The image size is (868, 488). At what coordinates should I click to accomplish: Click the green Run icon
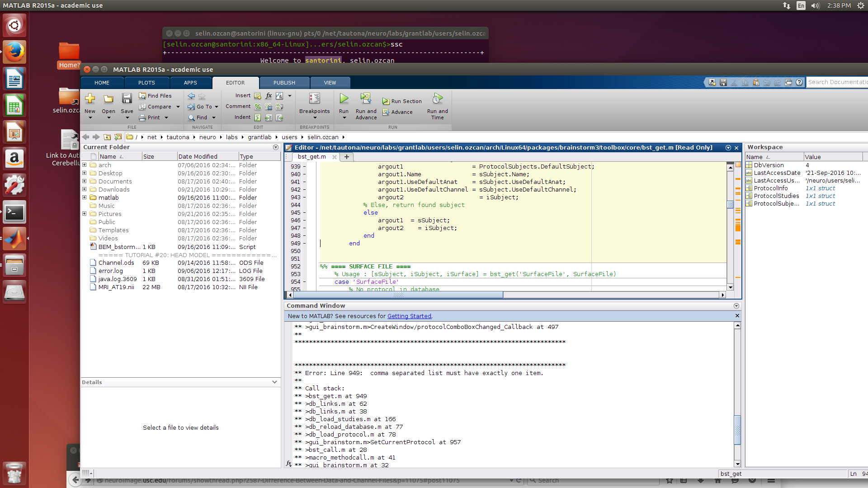[344, 99]
